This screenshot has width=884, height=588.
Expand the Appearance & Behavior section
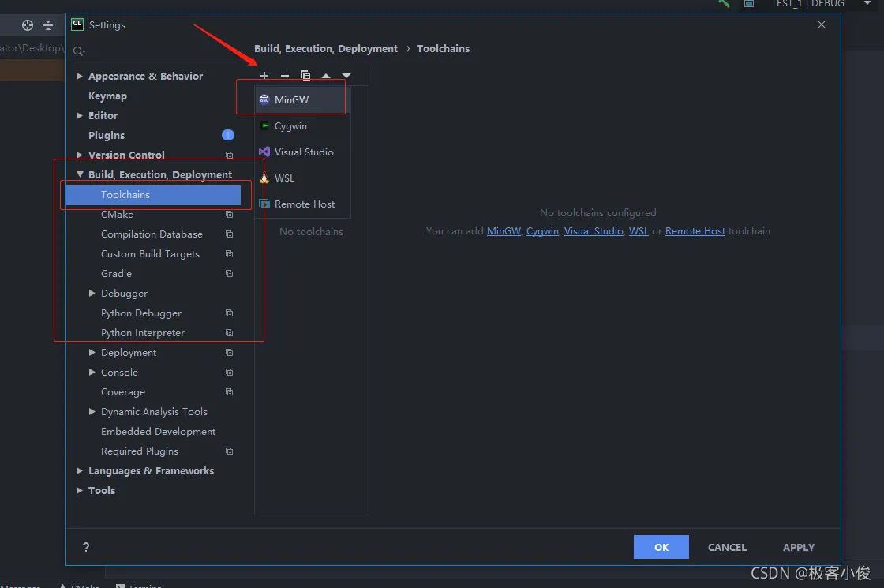tap(80, 76)
